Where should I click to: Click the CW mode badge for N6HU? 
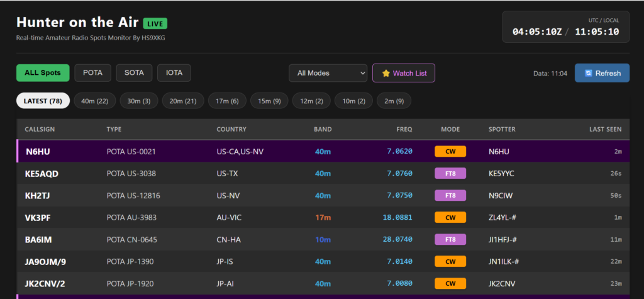[450, 151]
